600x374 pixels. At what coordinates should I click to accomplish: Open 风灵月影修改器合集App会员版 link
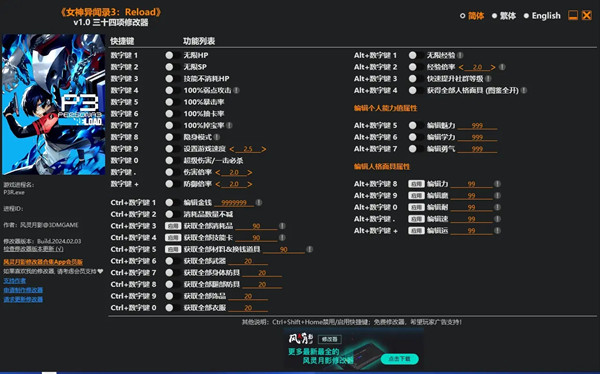(43, 262)
